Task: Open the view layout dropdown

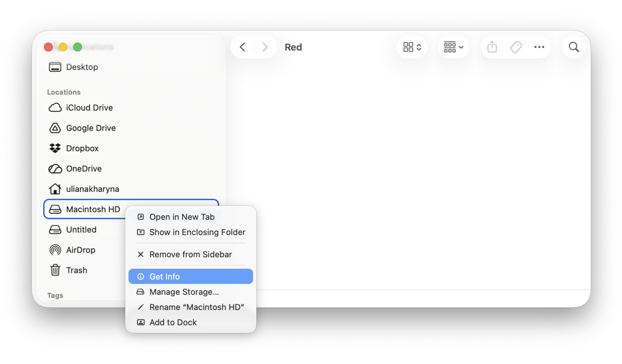Action: coord(412,47)
